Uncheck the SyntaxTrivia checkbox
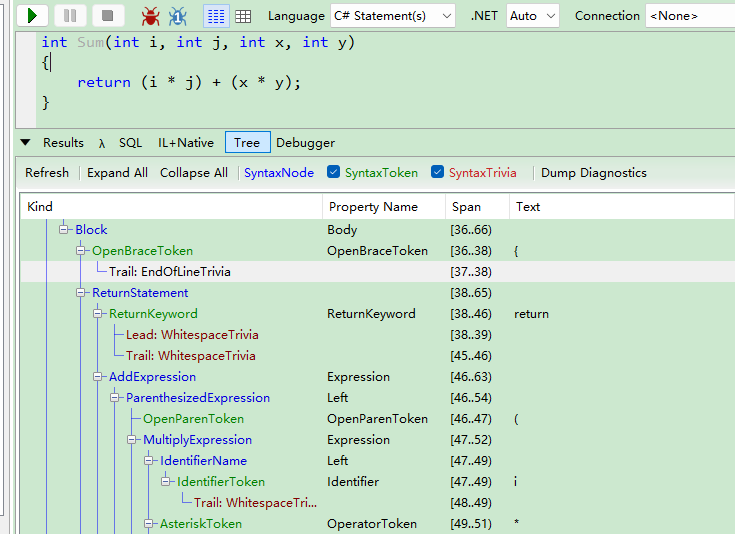Image resolution: width=735 pixels, height=534 pixels. [438, 173]
